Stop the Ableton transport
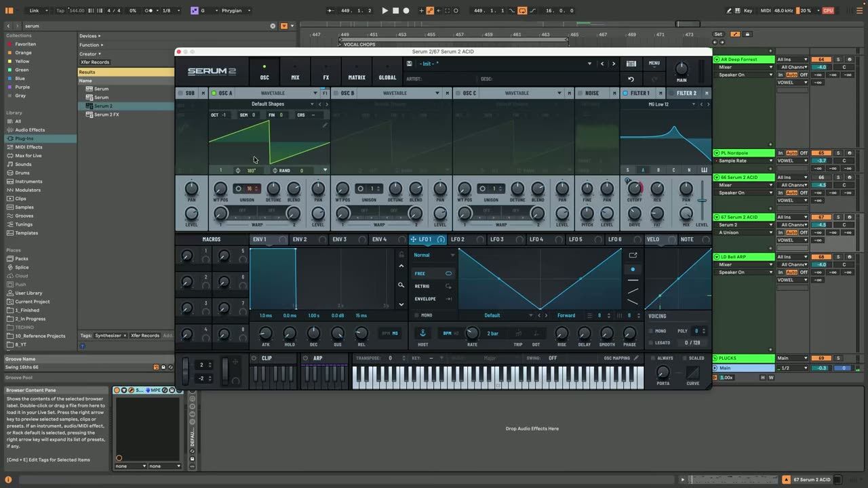This screenshot has width=868, height=488. [396, 11]
